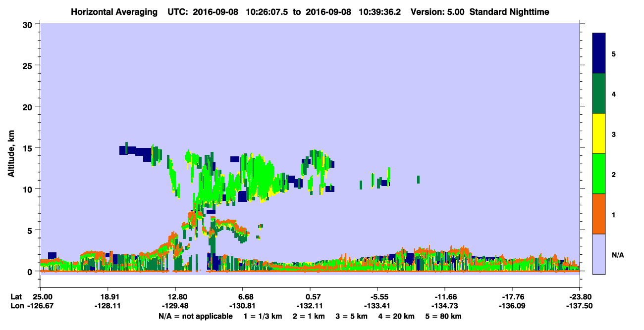Click latitude value 6.68
The width and height of the screenshot is (644, 330).
click(x=243, y=297)
